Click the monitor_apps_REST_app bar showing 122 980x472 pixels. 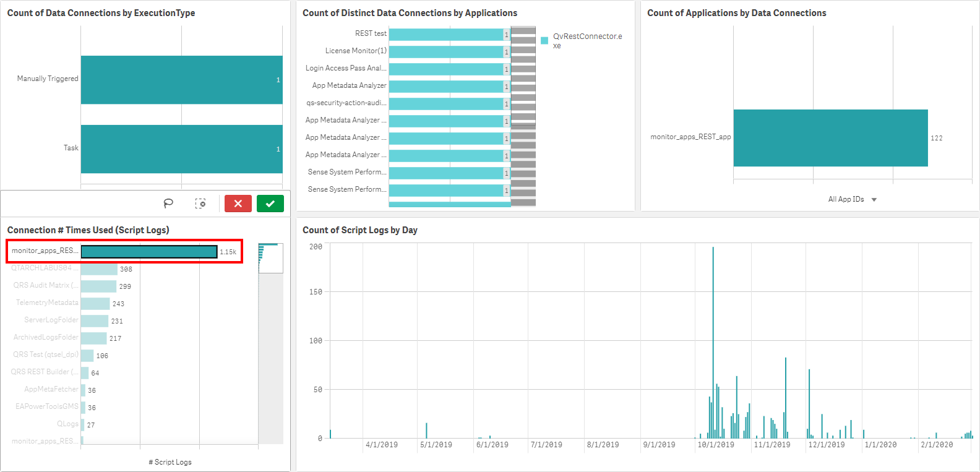[830, 138]
